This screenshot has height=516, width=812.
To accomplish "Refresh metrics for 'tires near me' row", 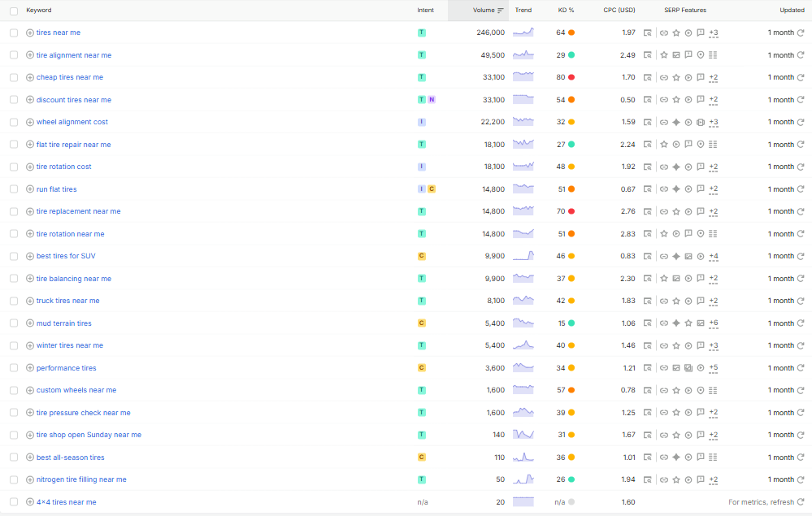I will (x=801, y=33).
